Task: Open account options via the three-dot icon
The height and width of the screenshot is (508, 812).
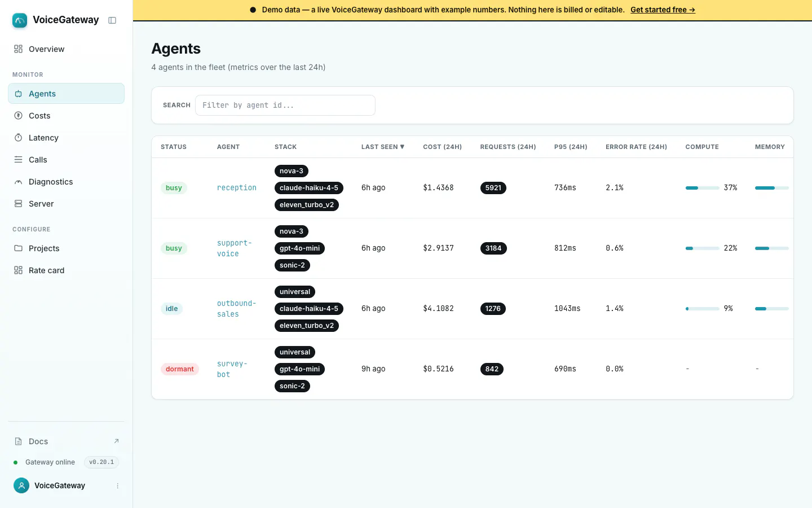Action: (x=117, y=485)
